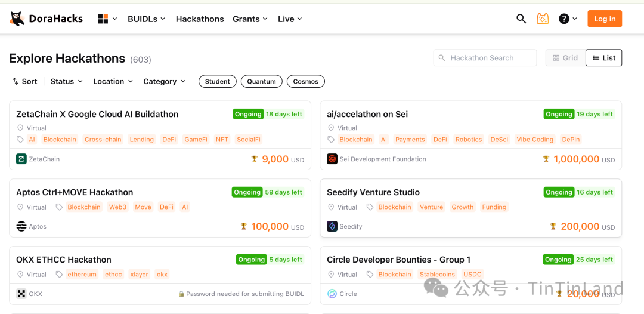Click the lock icon on OKX card
The image size is (644, 314).
[x=181, y=294]
